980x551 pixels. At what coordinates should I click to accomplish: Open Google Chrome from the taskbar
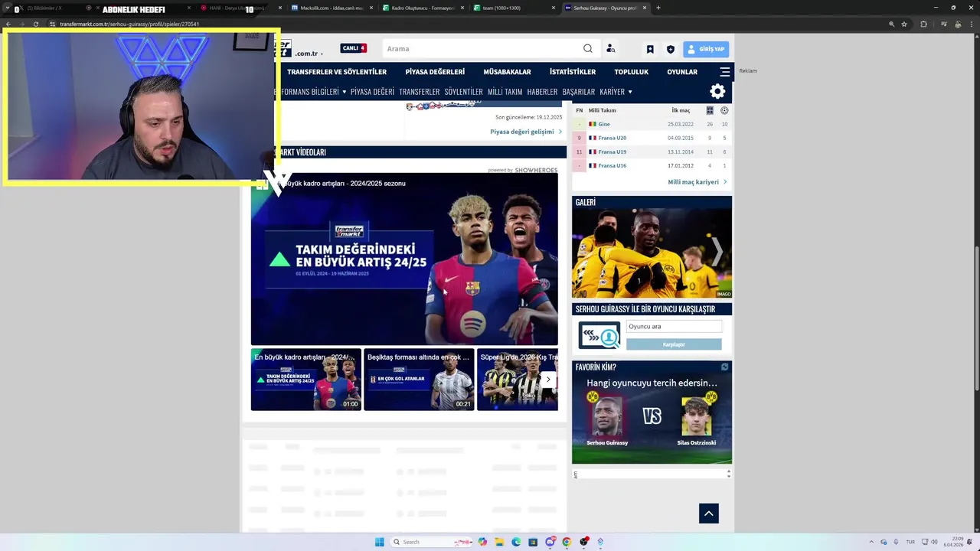(567, 542)
